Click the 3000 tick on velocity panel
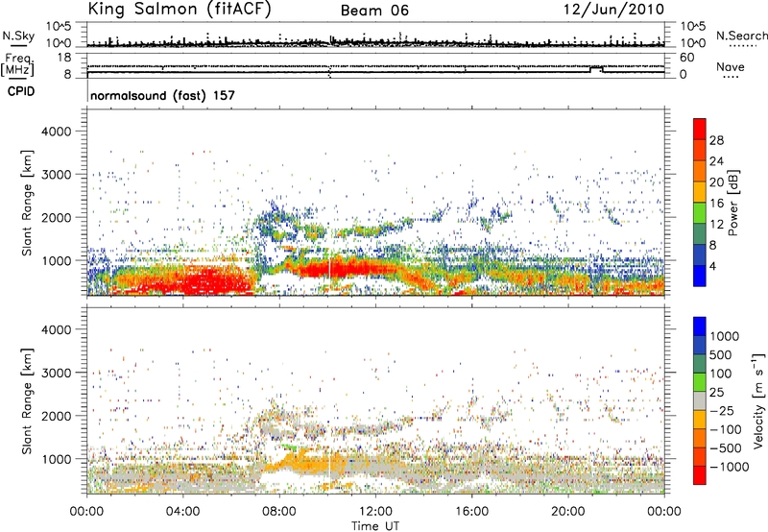Screen dimensions: 768x532 56,373
